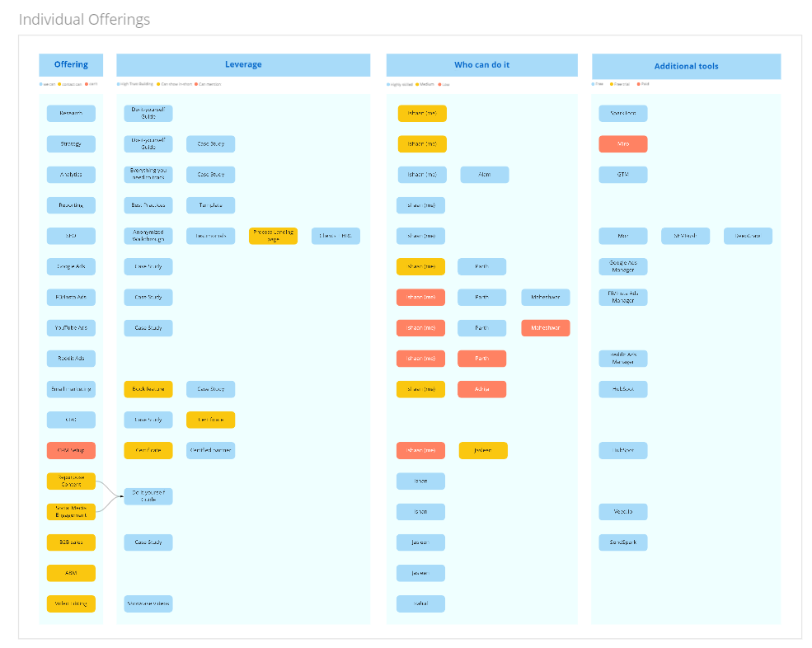Image resolution: width=812 pixels, height=648 pixels.
Task: Select the Offering column header
Action: tap(71, 65)
